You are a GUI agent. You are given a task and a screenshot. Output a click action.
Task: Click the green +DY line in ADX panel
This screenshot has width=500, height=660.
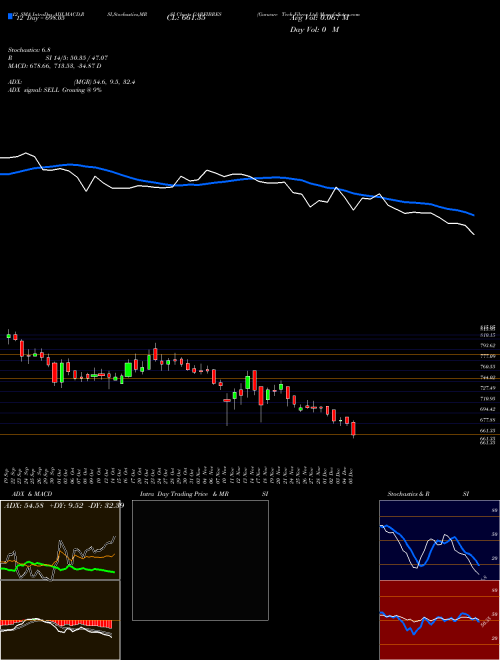(59, 567)
